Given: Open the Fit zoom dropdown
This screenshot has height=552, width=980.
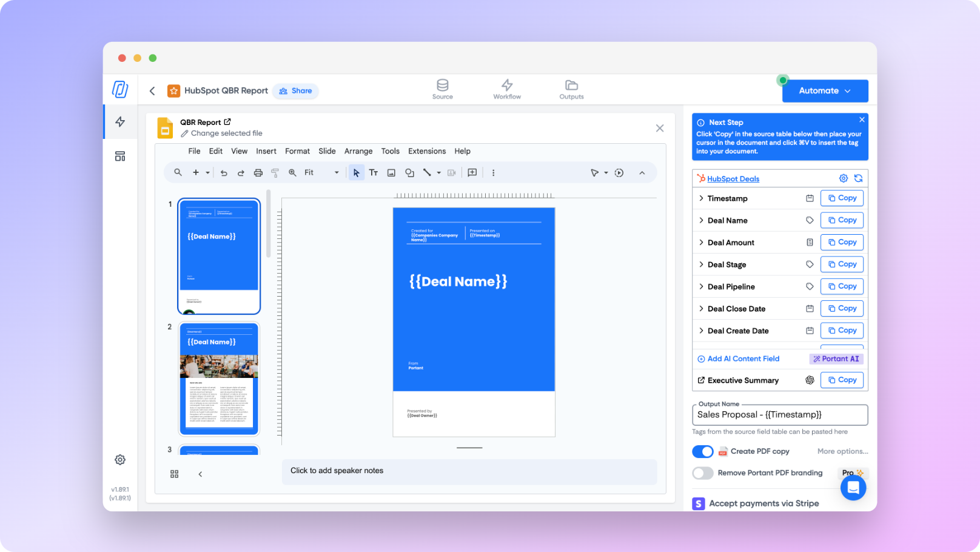Looking at the screenshot, I should coord(321,173).
